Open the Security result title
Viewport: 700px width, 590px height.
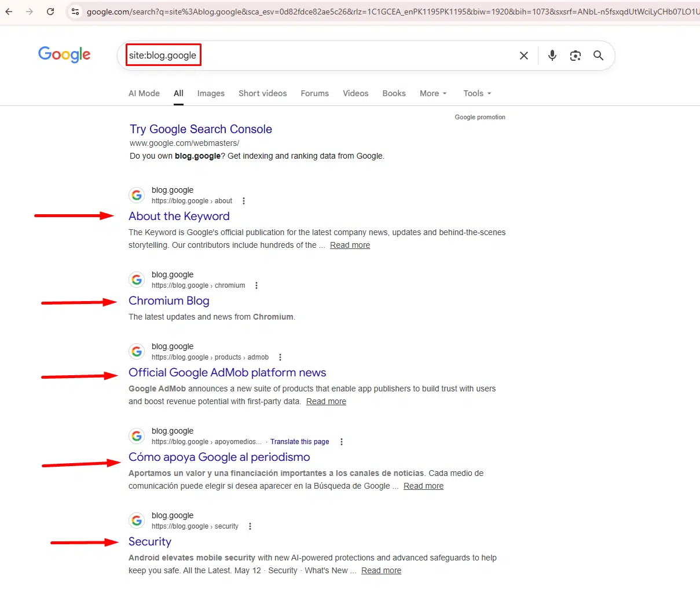point(150,541)
